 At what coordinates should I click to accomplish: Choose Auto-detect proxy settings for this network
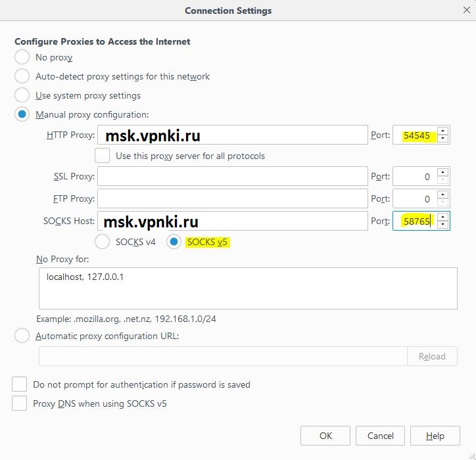pyautogui.click(x=22, y=76)
